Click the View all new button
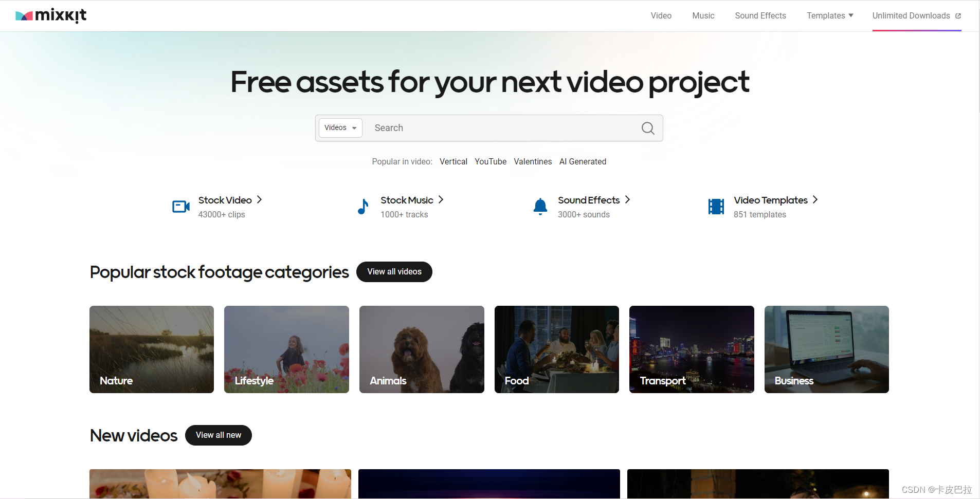Image resolution: width=980 pixels, height=499 pixels. click(x=219, y=435)
